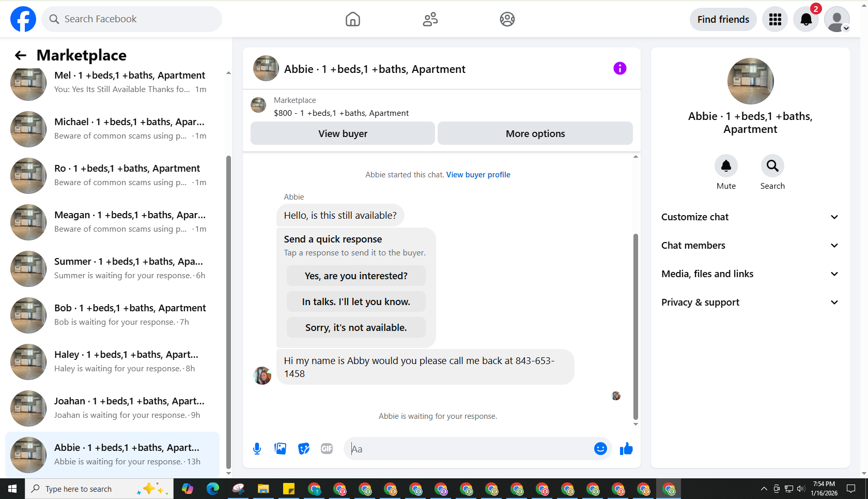The image size is (868, 499).
Task: Click Abbie's avatar beside her message
Action: [x=262, y=375]
